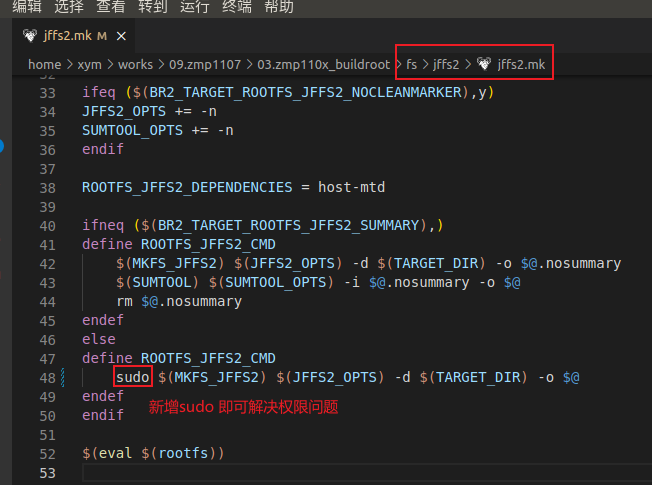Viewport: 652px width, 485px height.
Task: Open the 查看 menu
Action: pos(111,6)
